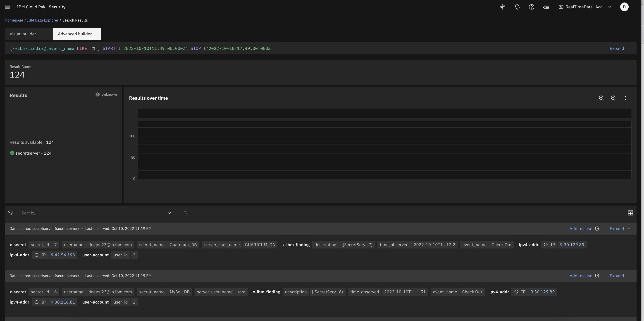The image size is (644, 321).
Task: Open notifications bell
Action: (x=517, y=7)
